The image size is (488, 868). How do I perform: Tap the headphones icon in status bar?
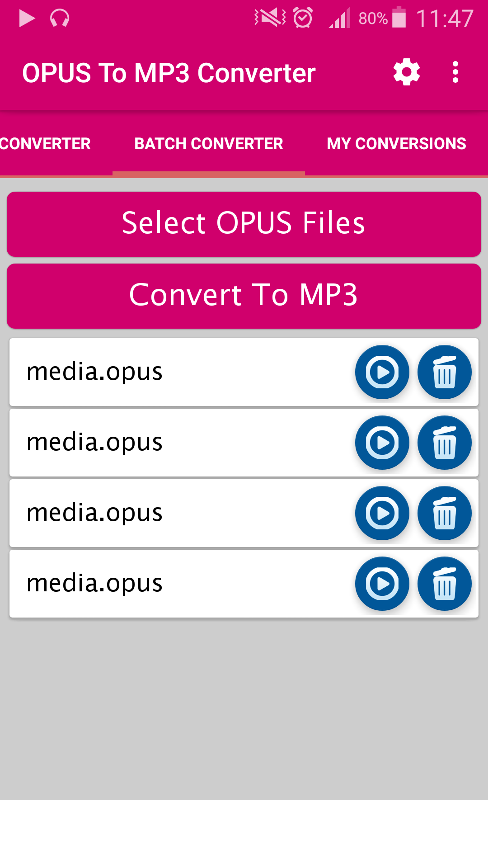(60, 19)
